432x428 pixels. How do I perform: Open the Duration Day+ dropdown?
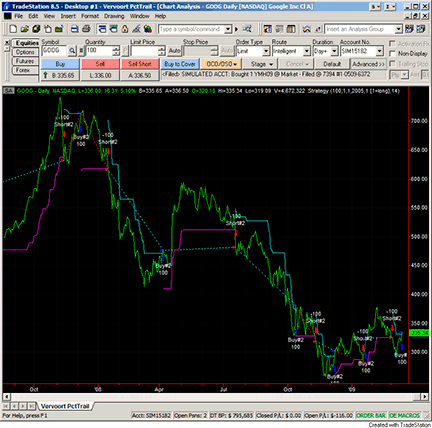pos(334,51)
